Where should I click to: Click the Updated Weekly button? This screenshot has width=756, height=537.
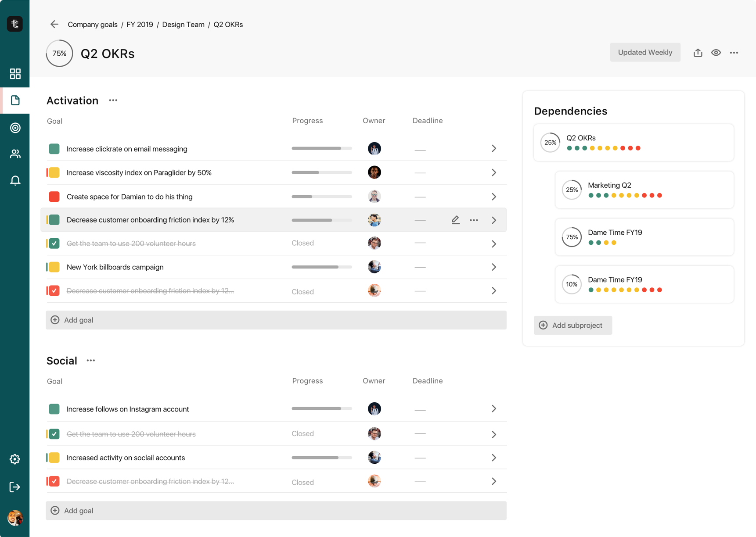tap(644, 53)
